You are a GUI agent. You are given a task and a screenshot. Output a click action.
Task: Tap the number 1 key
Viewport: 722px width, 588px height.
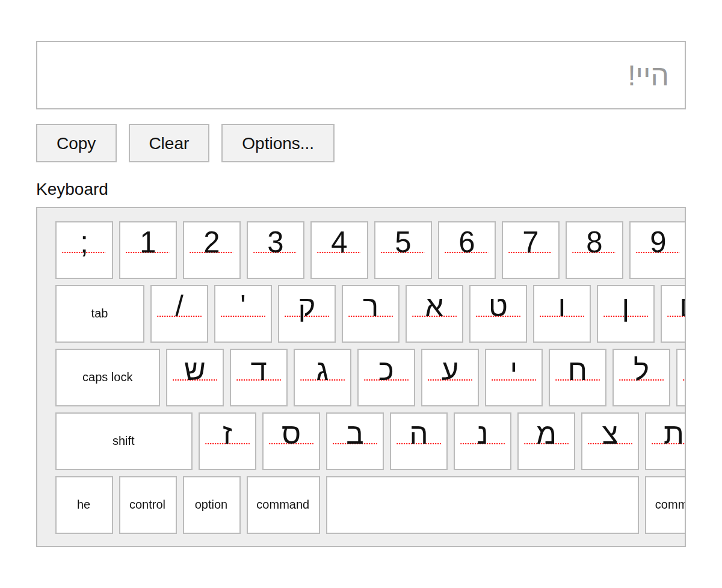tap(148, 250)
